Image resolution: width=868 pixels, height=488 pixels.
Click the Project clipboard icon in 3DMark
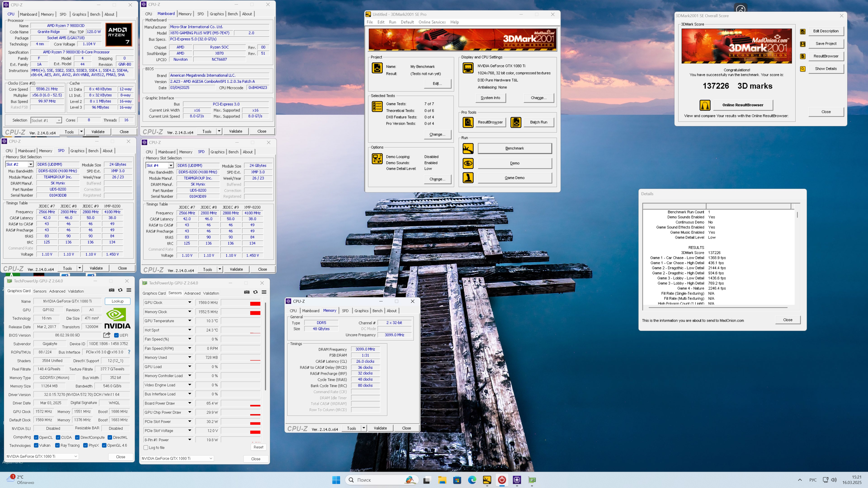click(x=377, y=68)
